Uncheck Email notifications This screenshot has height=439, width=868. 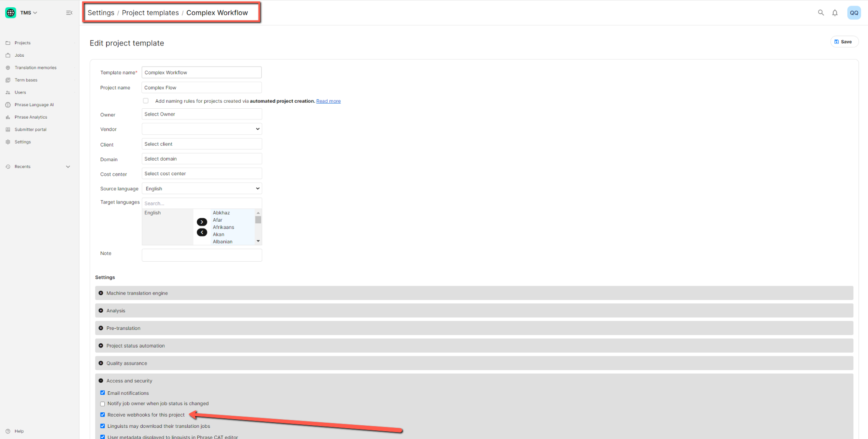[x=103, y=393]
